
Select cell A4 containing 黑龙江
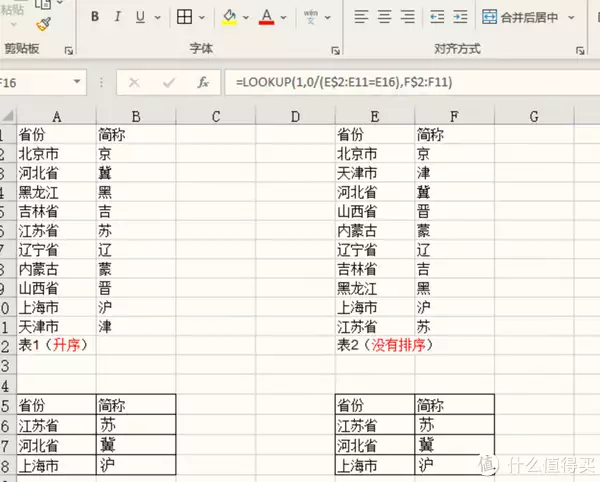pyautogui.click(x=56, y=192)
